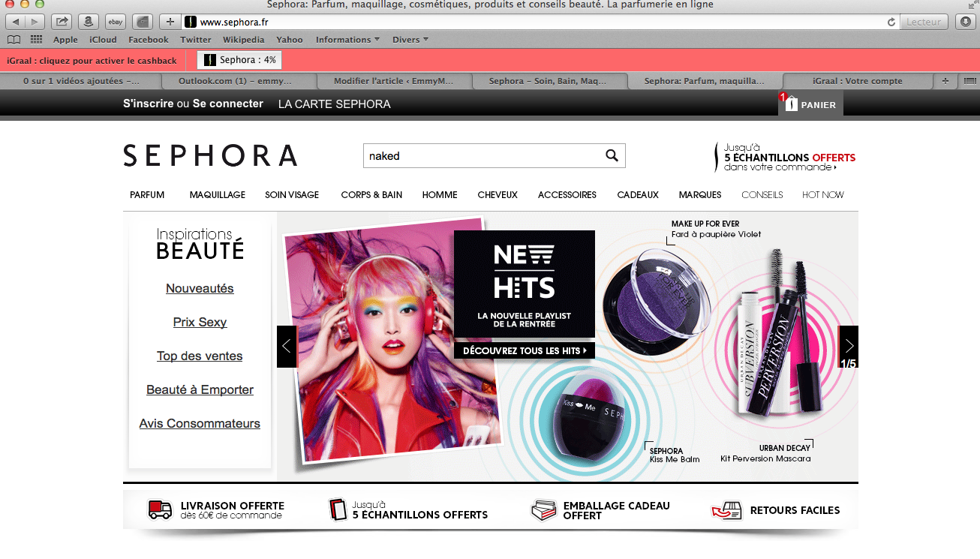Viewport: 980px width, 559px height.
Task: Click the gift box packaging icon
Action: (544, 510)
